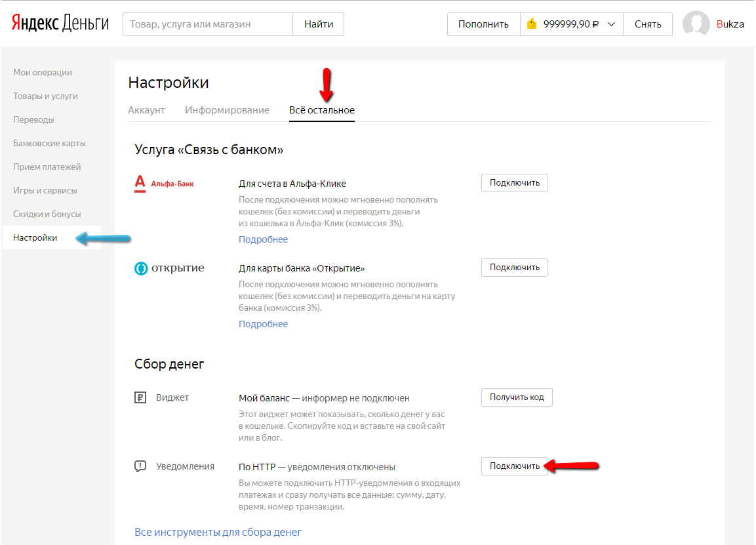Open Подробнее link under Альфа-Клик
This screenshot has height=545, width=756.
pyautogui.click(x=263, y=239)
